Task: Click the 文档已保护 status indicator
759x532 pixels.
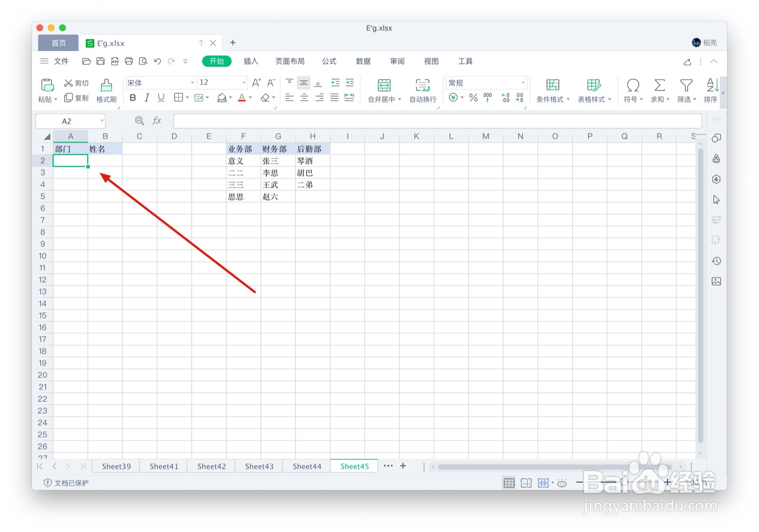Action: pos(66,483)
